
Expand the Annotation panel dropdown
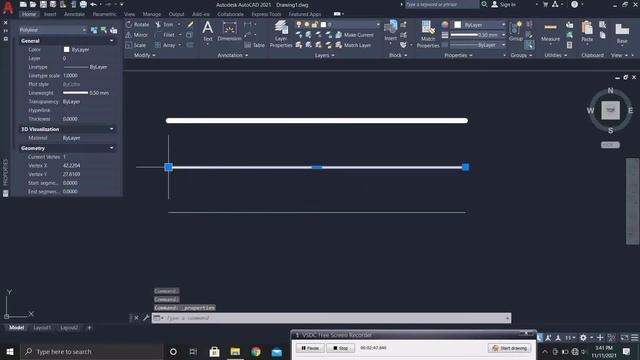(233, 55)
